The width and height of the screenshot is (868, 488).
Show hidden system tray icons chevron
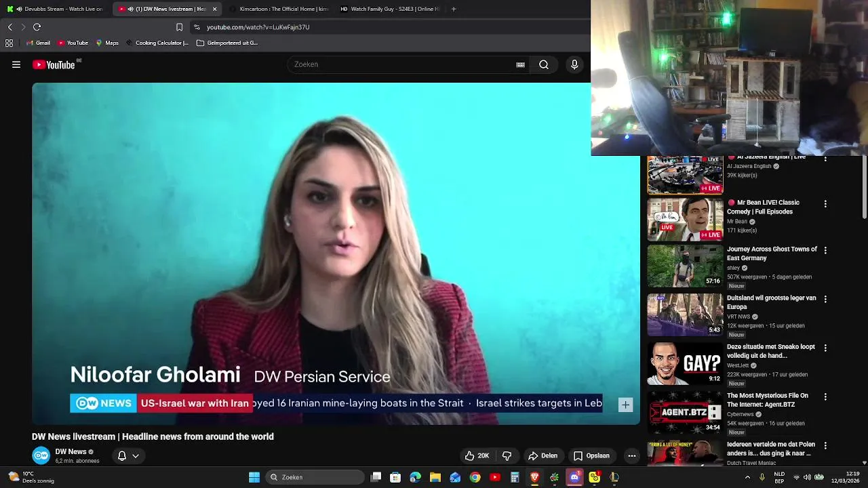[747, 477]
